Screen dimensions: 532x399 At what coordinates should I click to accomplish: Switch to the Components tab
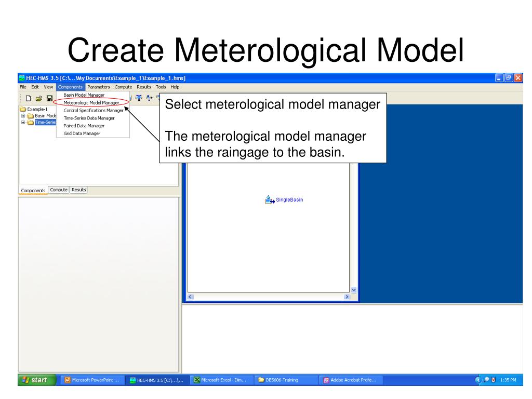pyautogui.click(x=33, y=190)
